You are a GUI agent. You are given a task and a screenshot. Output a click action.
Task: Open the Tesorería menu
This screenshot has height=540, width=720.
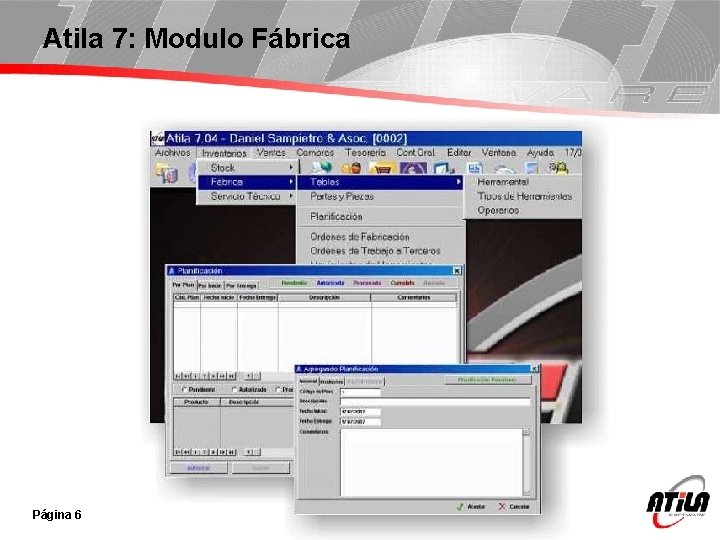(x=366, y=152)
